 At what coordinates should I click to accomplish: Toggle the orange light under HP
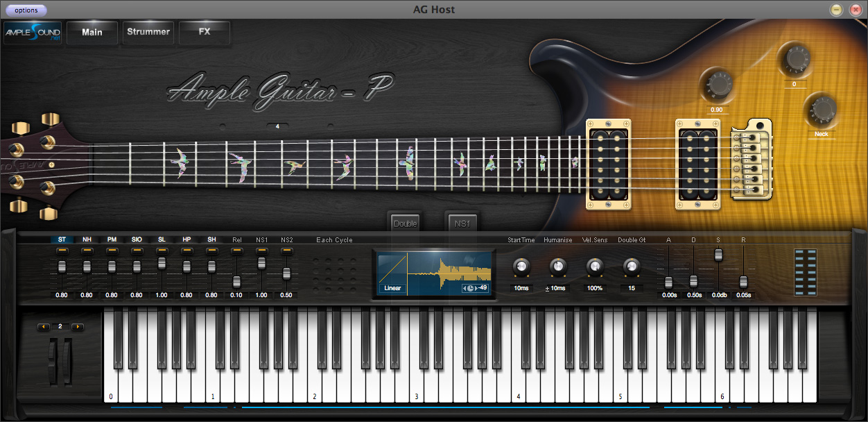click(186, 250)
